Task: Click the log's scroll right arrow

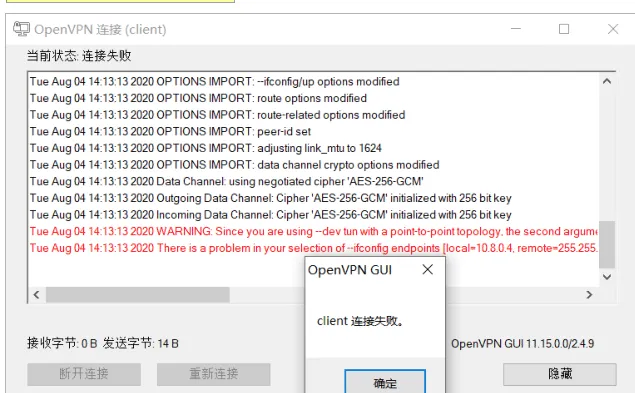Action: [x=589, y=295]
